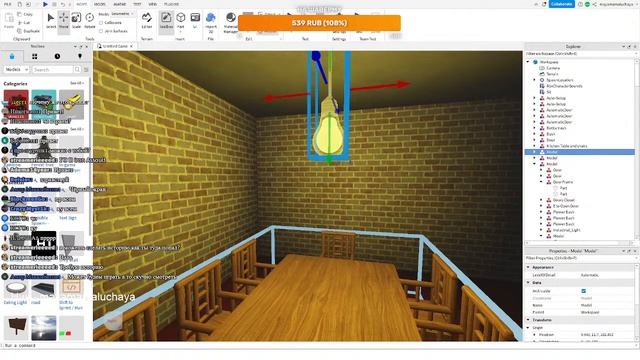This screenshot has width=640, height=360.
Task: Expand the Kitchen Table and chairs node
Action: (x=535, y=146)
